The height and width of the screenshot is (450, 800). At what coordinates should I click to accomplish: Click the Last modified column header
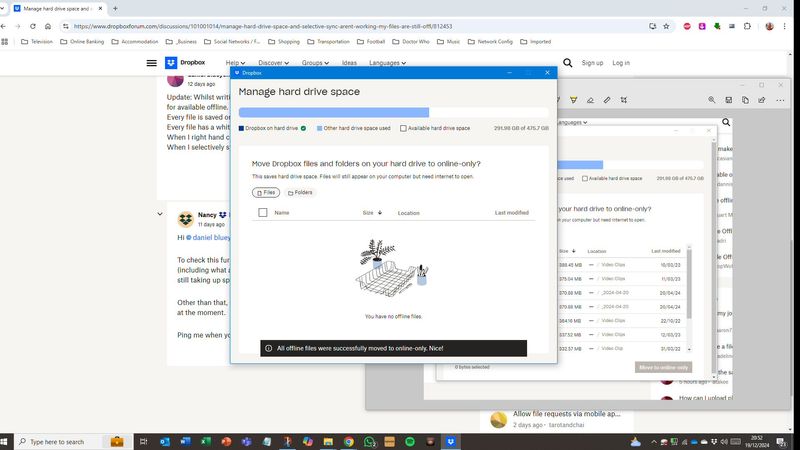tap(512, 213)
